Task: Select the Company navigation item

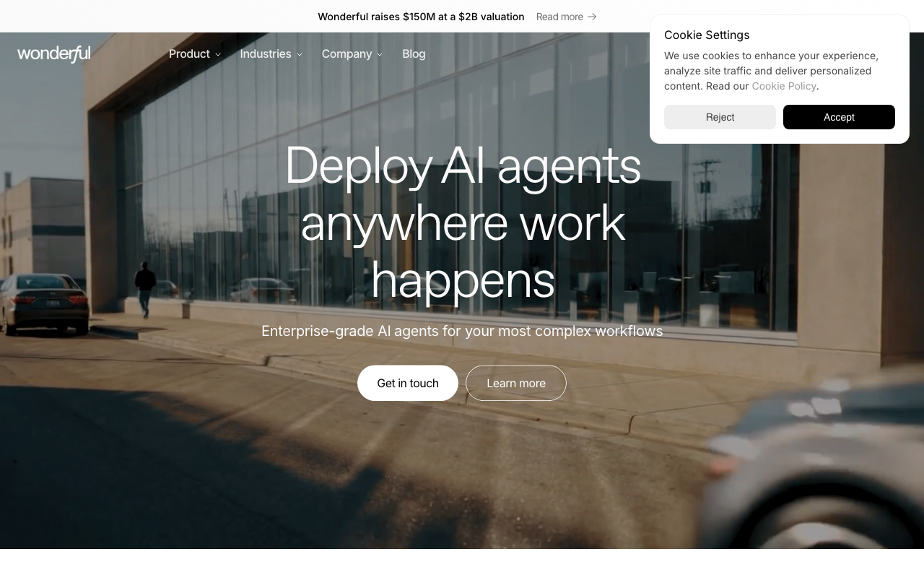Action: [x=346, y=54]
